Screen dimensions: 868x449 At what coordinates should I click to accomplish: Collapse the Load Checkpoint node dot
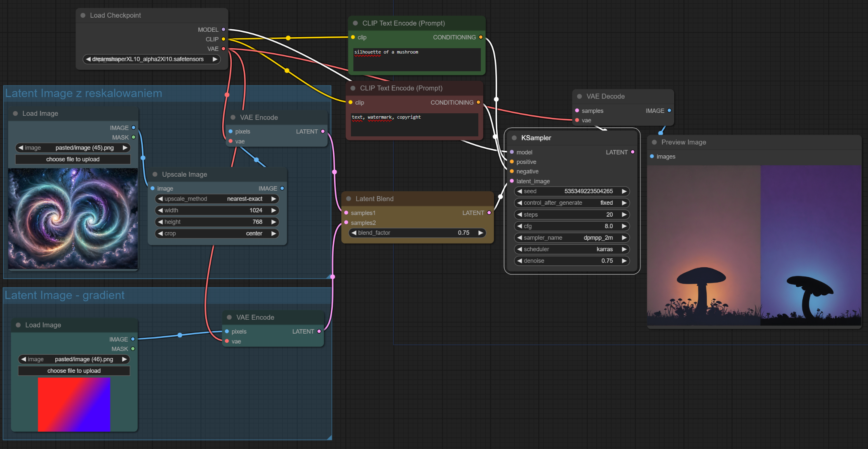[x=83, y=15]
